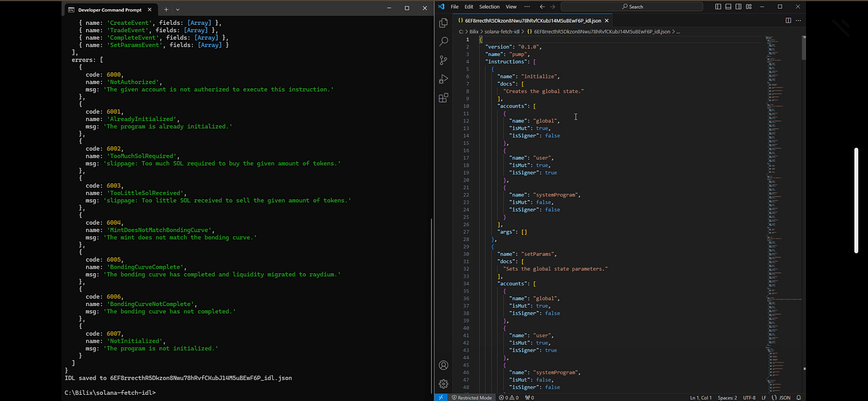
Task: Close the Developer Command Prompt tab
Action: pos(149,10)
